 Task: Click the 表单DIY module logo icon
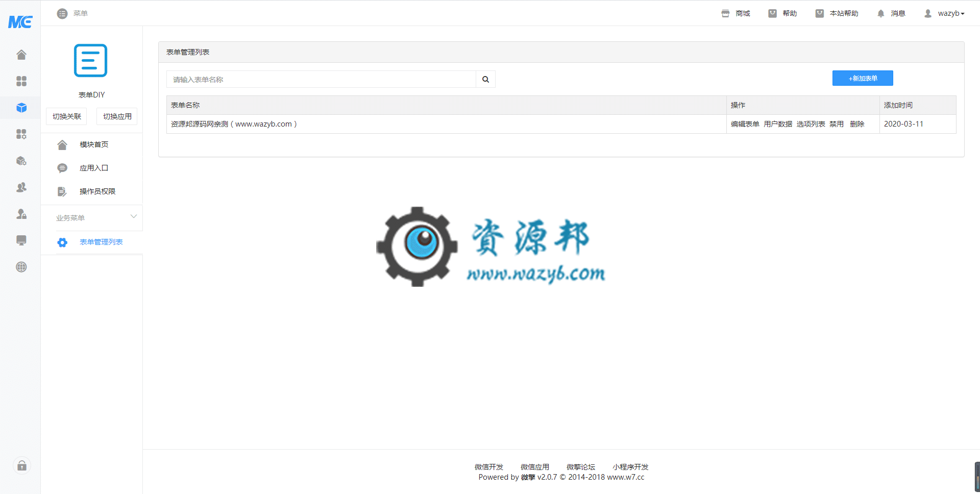[91, 61]
